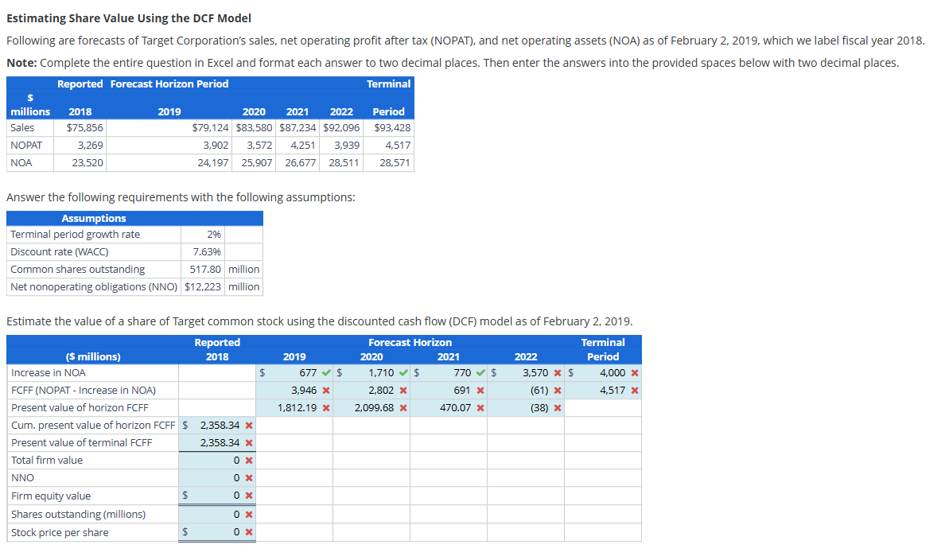Click the red X in Cum. present value row
Image resolution: width=949 pixels, height=560 pixels.
click(249, 426)
